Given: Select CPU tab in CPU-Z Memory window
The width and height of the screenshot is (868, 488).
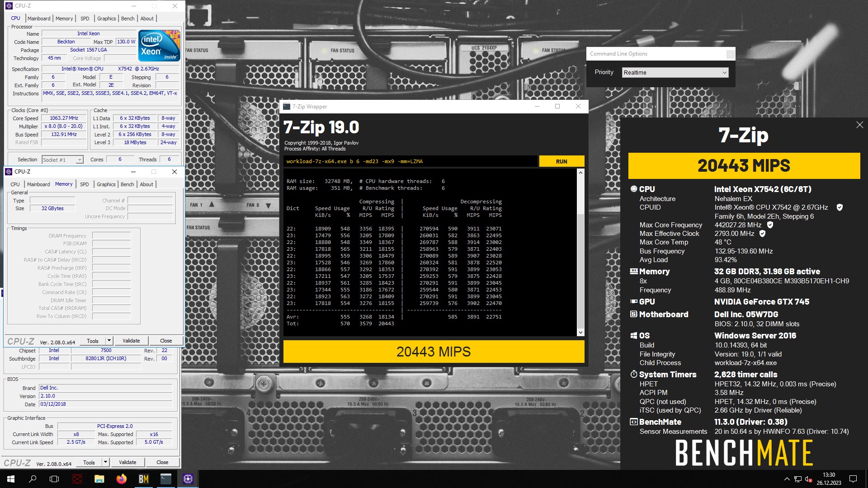Looking at the screenshot, I should pyautogui.click(x=15, y=184).
